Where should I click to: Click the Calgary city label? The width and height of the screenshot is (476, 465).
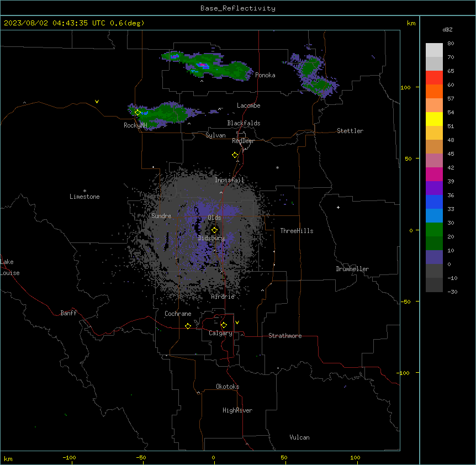(220, 333)
